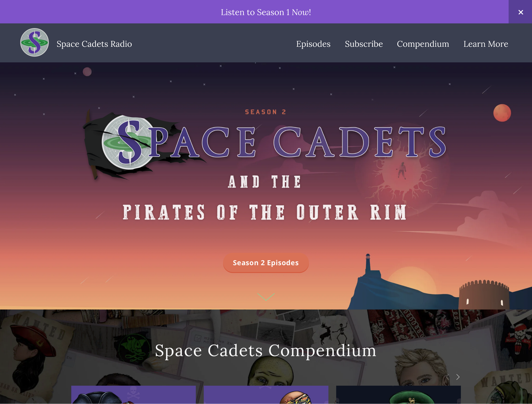Click the Space Cadets hero title logo
The image size is (532, 404).
(x=265, y=144)
